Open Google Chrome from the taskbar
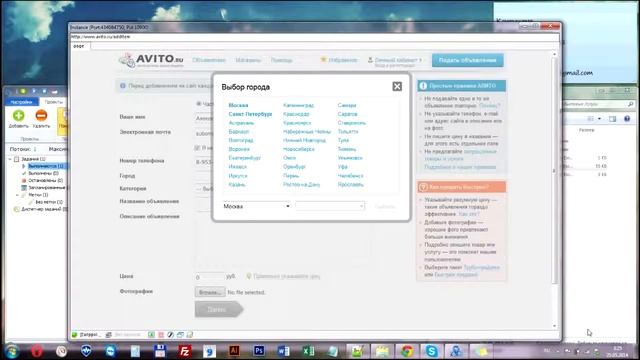Viewport: 640px width, 360px height. [407, 351]
